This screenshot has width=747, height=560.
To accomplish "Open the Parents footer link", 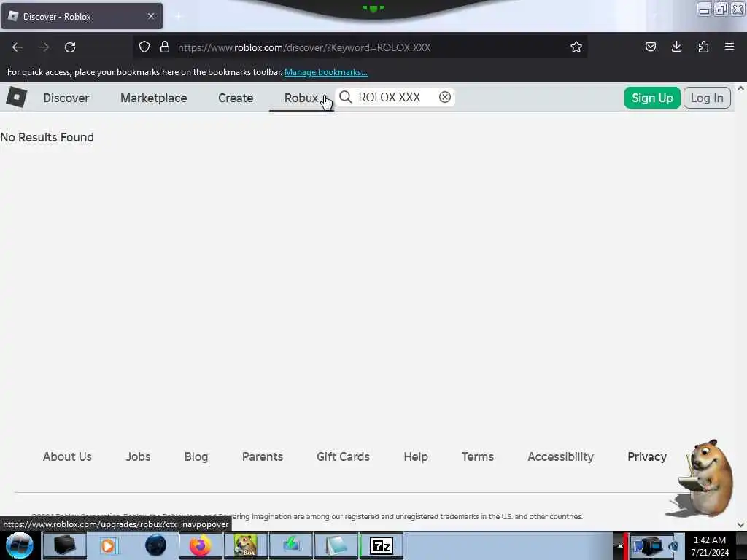I will [x=263, y=456].
